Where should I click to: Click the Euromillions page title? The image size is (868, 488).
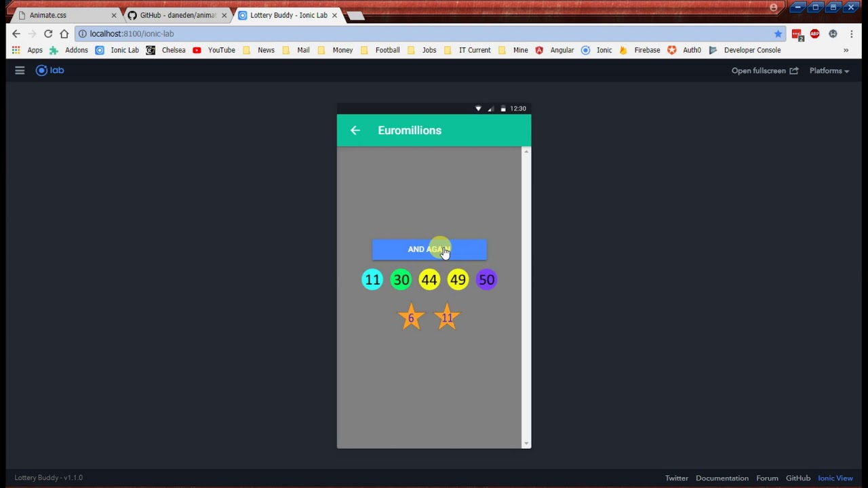tap(410, 131)
